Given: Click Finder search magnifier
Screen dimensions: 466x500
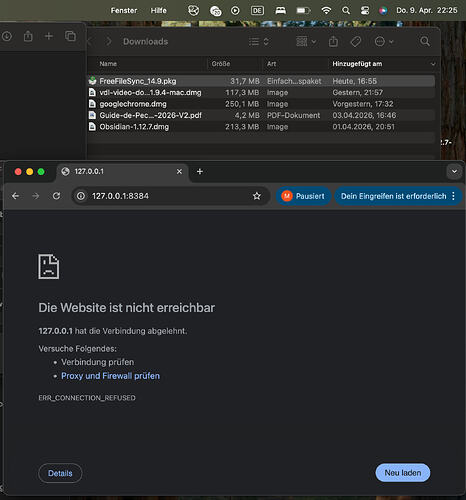Looking at the screenshot, I should 425,41.
